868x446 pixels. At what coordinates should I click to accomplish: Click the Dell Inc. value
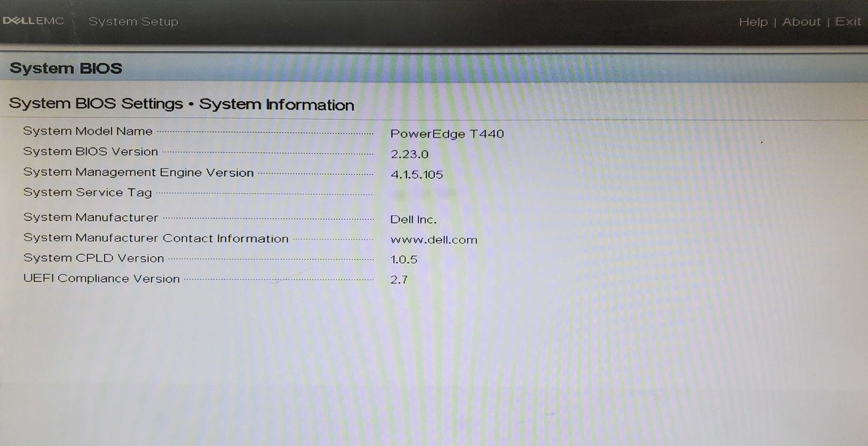tap(413, 220)
